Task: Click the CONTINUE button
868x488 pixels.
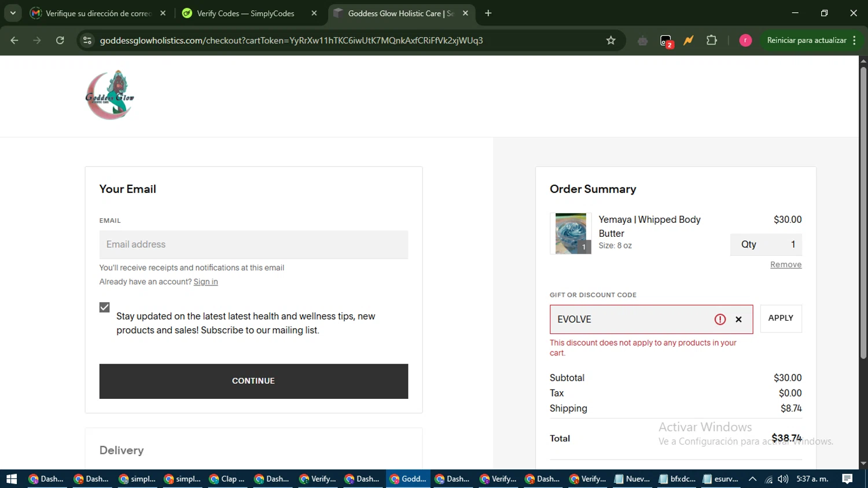Action: click(253, 381)
